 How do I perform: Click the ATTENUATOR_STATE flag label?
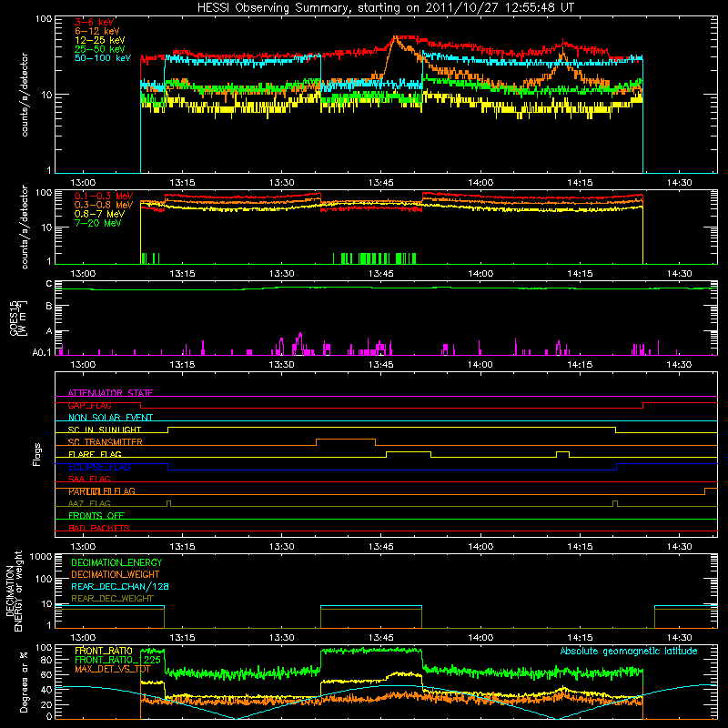pyautogui.click(x=110, y=393)
